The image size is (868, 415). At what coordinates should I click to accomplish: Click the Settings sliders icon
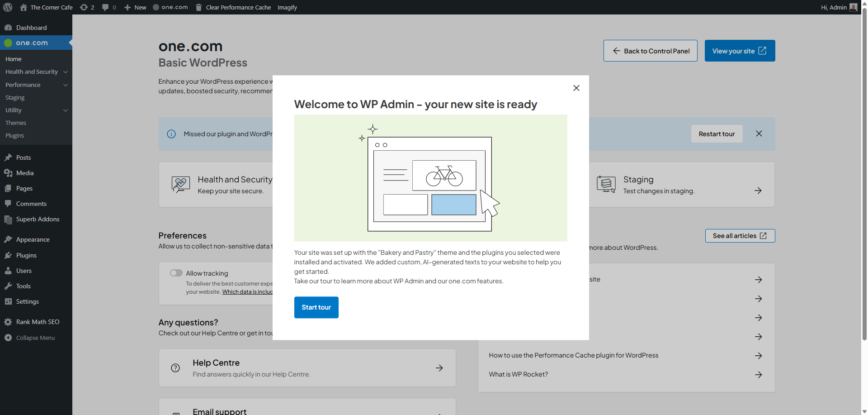8,301
